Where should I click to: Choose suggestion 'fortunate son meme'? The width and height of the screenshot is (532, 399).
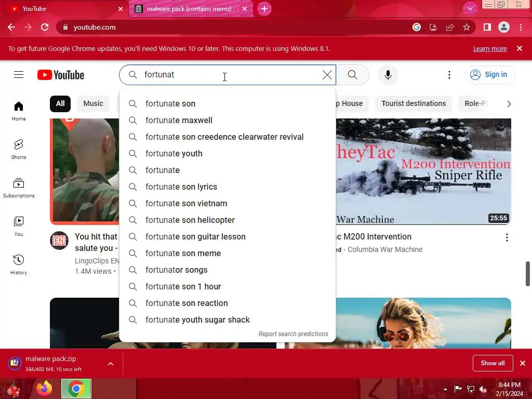pyautogui.click(x=228, y=253)
